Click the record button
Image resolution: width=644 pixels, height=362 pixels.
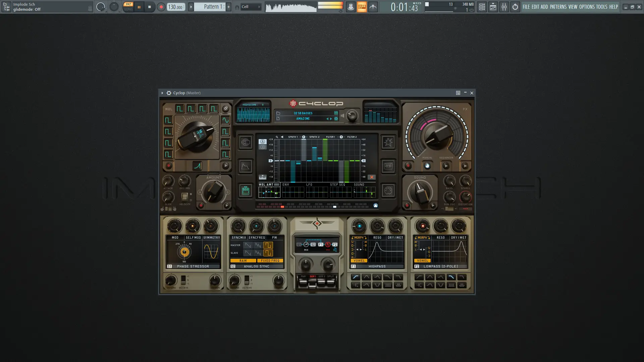pos(161,7)
